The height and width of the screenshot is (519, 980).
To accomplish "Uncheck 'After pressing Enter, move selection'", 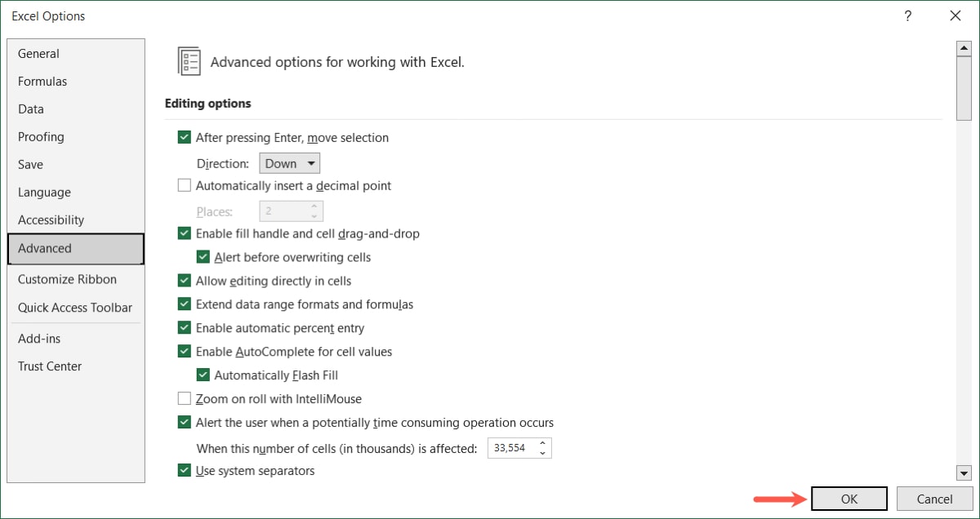I will click(184, 137).
